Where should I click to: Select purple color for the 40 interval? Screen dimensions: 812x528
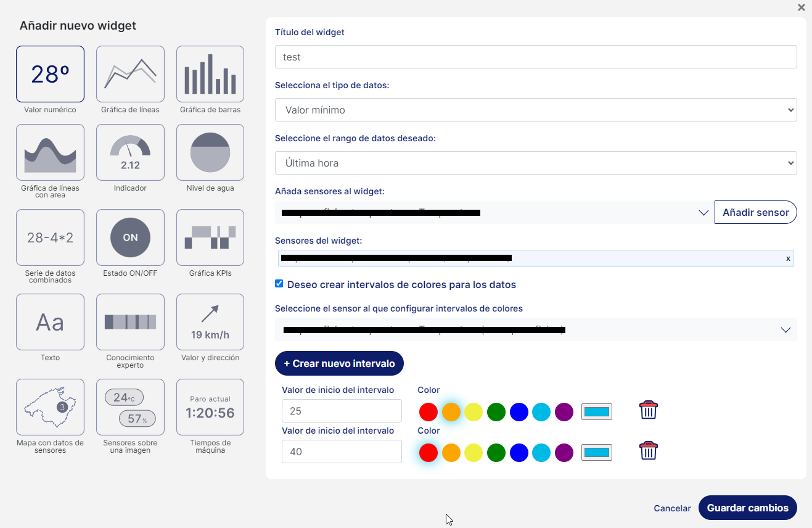[564, 453]
